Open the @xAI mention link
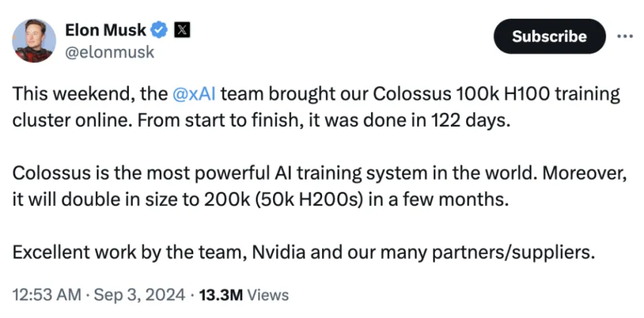 [x=195, y=94]
